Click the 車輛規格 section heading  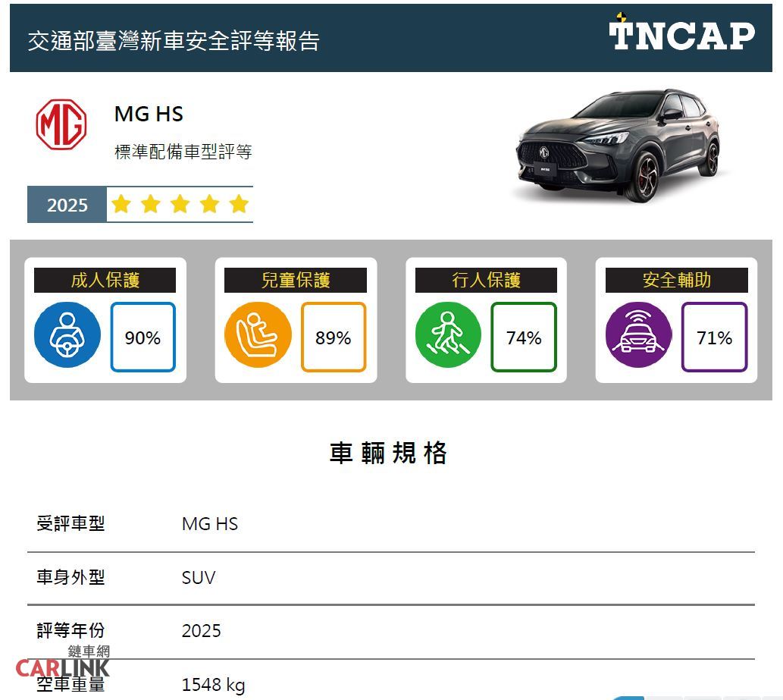pos(389,454)
